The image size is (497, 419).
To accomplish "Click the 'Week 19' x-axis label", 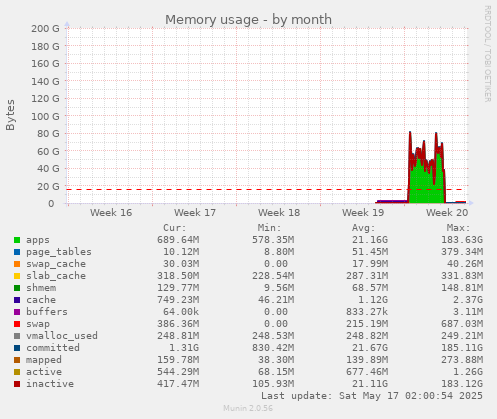I will 363,213.
